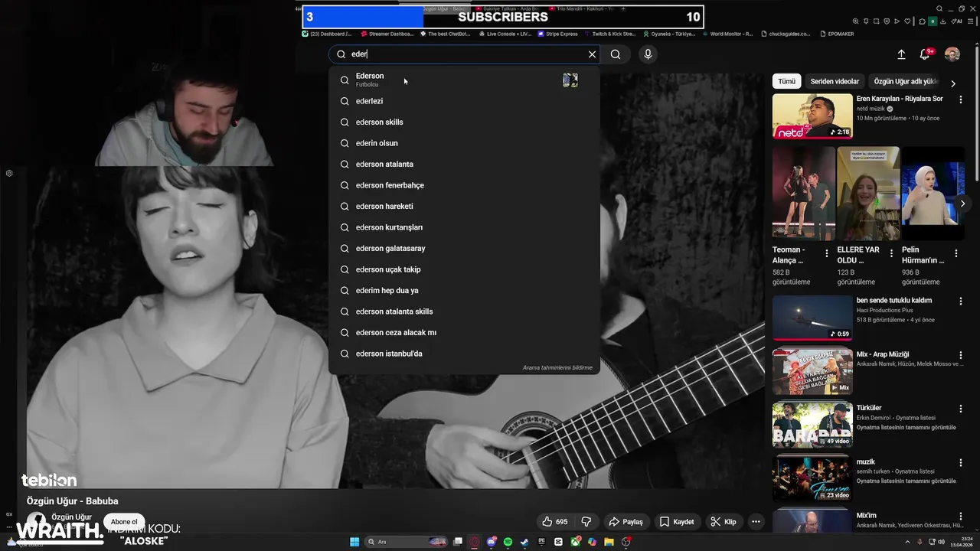980x551 pixels.
Task: Clear the search box with the X icon
Action: [x=592, y=54]
